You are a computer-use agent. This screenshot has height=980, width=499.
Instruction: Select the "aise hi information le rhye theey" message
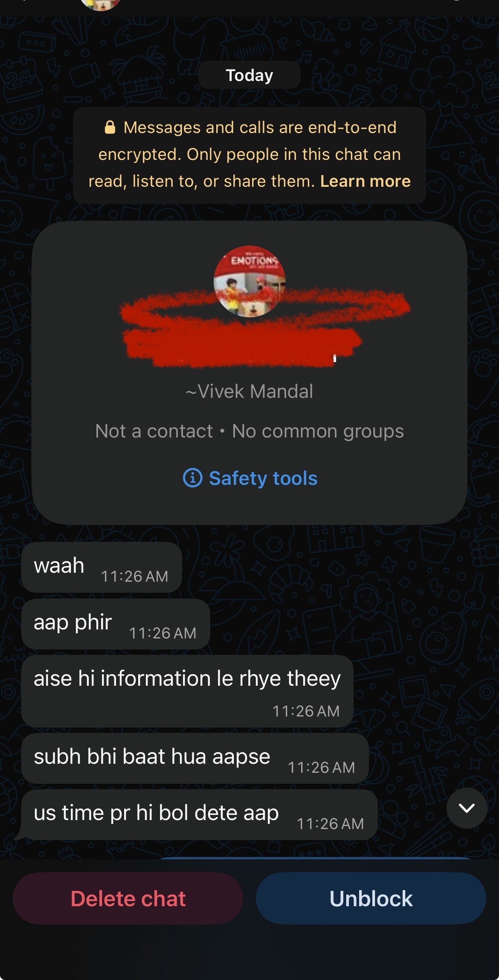pyautogui.click(x=187, y=691)
